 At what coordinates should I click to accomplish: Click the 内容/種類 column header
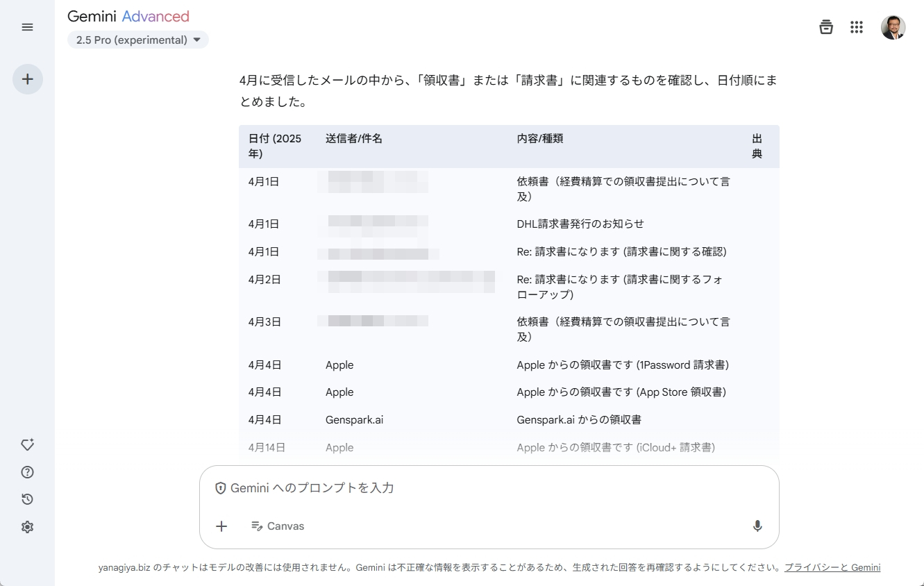pos(540,138)
